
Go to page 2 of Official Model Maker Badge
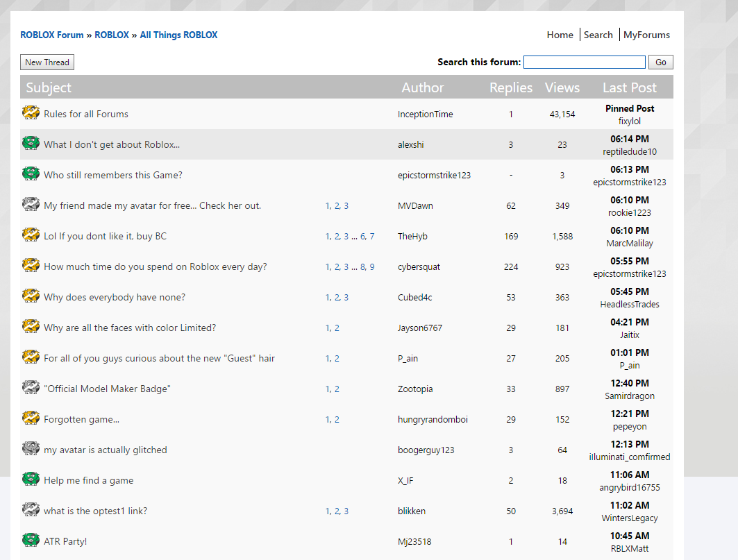pyautogui.click(x=337, y=389)
